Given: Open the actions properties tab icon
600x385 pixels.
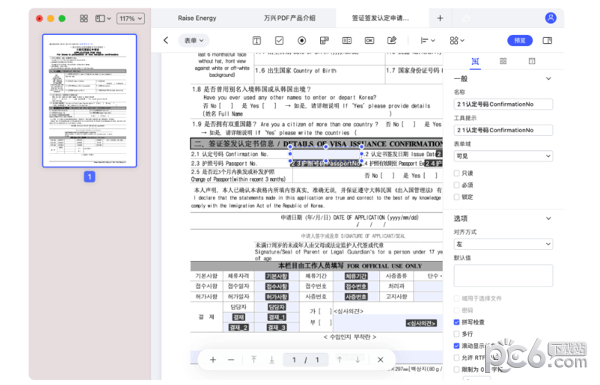Looking at the screenshot, I should coord(532,61).
